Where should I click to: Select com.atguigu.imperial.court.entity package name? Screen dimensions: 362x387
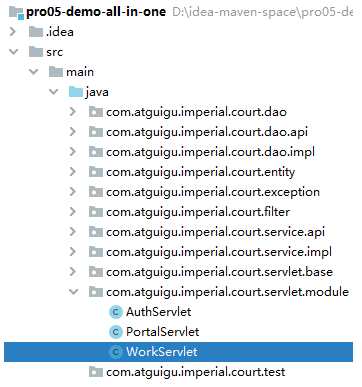[x=200, y=172]
